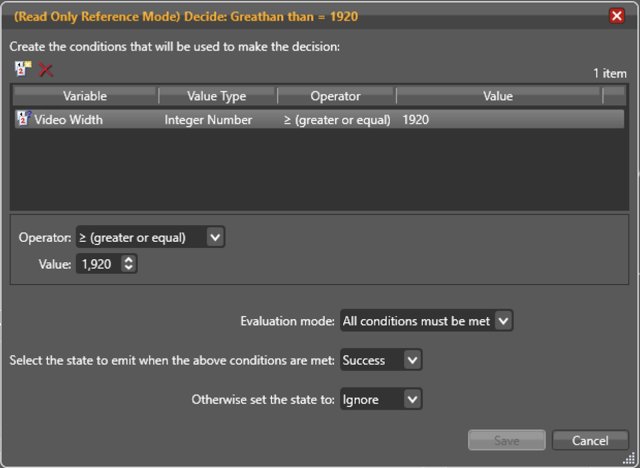Sort by Variable column header
Screen dimensions: 640x468
[x=85, y=96]
